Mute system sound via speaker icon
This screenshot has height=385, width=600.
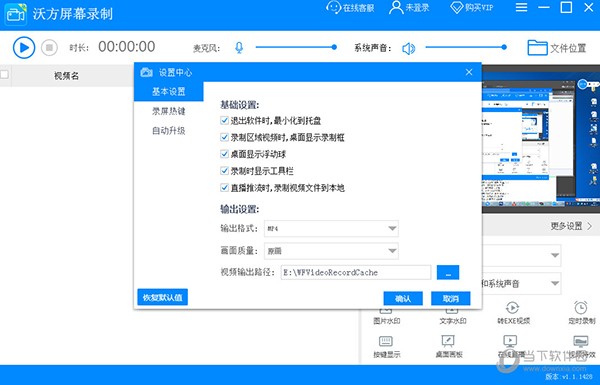point(409,48)
